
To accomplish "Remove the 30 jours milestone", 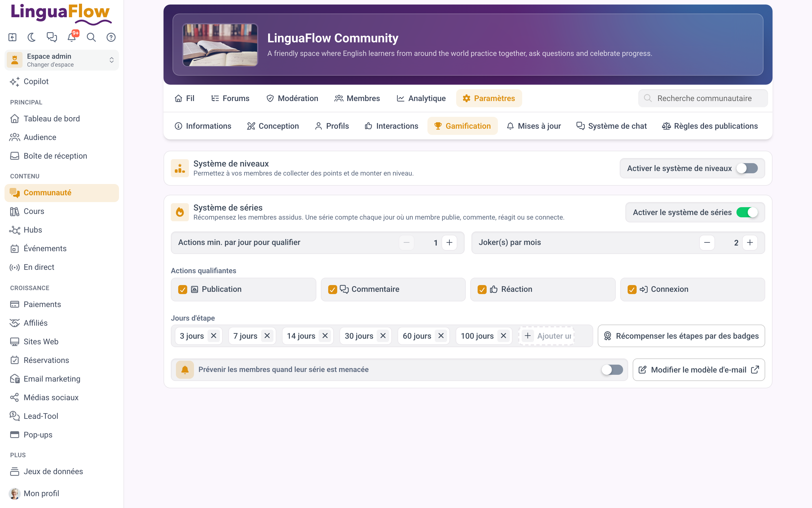I will click(x=383, y=336).
